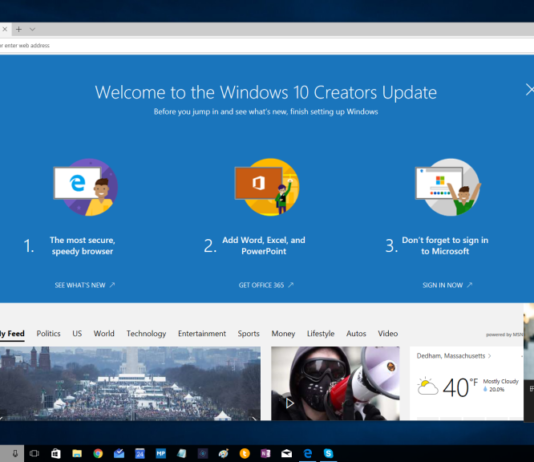The width and height of the screenshot is (534, 462).
Task: Focus the web address input field
Action: 267,46
